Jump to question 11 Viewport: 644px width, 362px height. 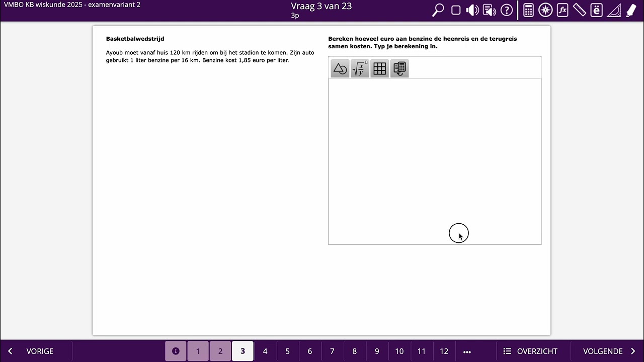422,351
